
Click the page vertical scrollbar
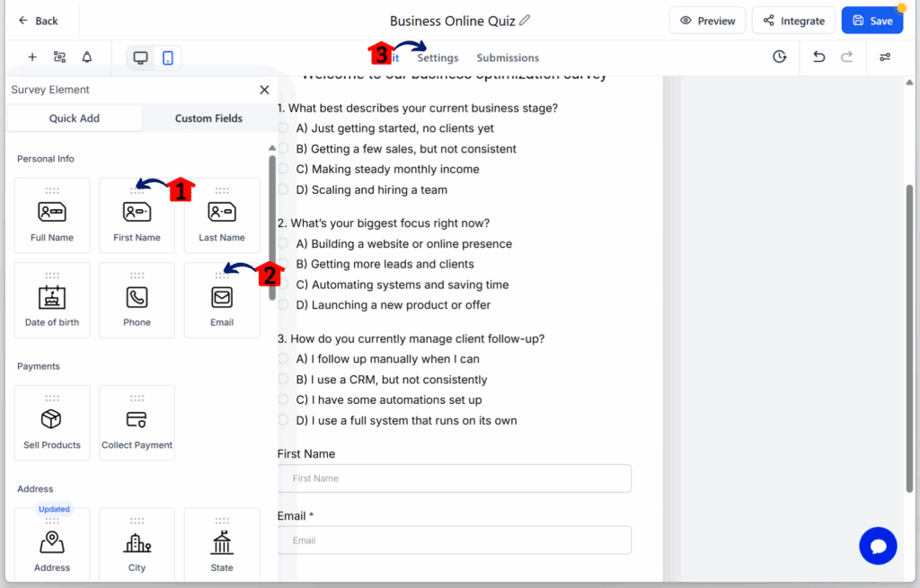pyautogui.click(x=909, y=338)
